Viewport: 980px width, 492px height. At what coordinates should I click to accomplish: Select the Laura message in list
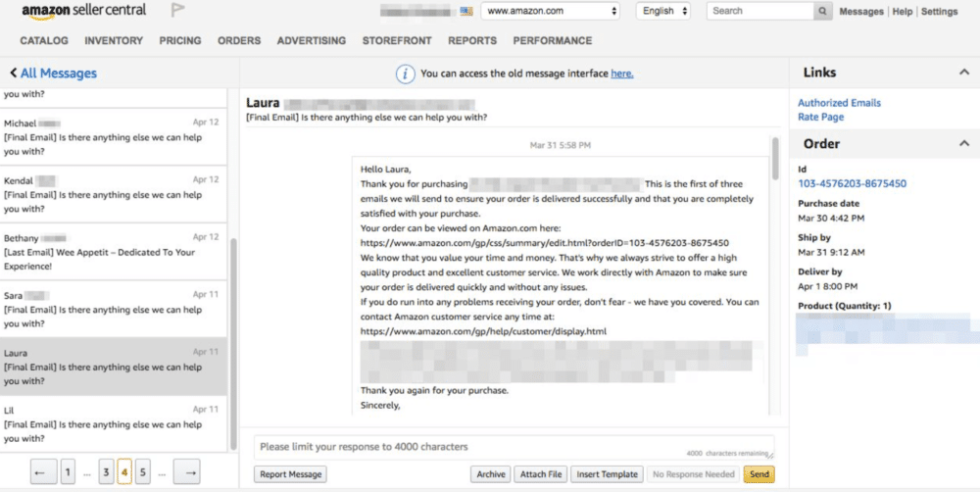click(113, 367)
